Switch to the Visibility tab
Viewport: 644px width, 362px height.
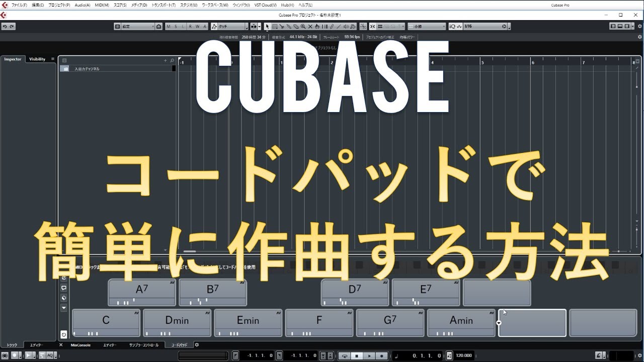[x=37, y=59]
